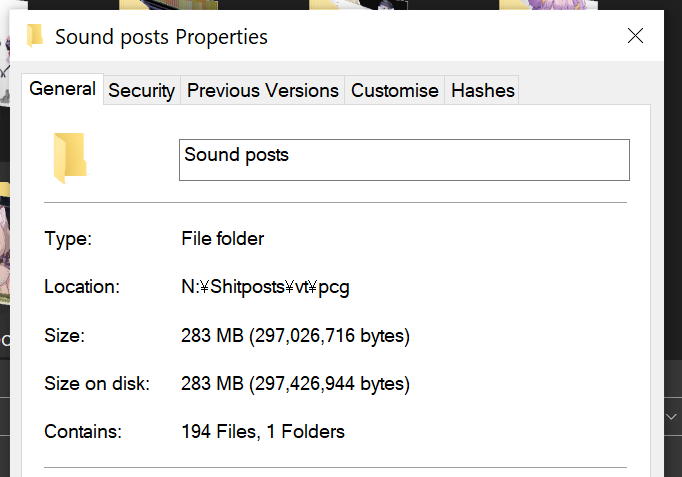Viewport: 682px width, 477px height.
Task: Click the Sound posts folder name field
Action: point(404,160)
